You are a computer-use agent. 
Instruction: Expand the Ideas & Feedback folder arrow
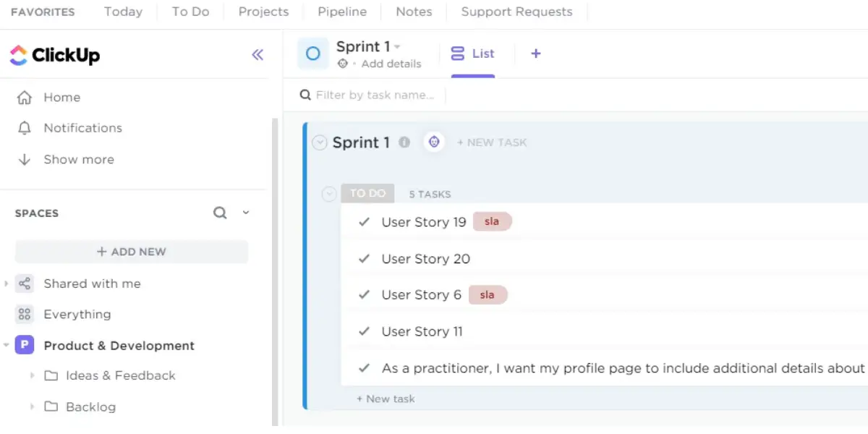32,375
